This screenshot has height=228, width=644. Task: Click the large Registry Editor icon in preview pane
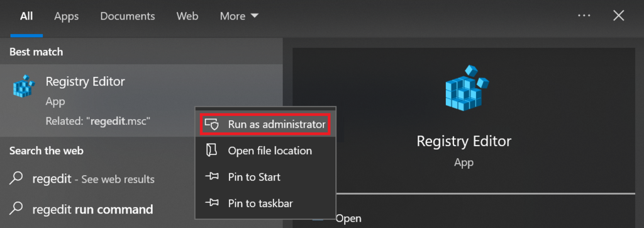coord(467,88)
